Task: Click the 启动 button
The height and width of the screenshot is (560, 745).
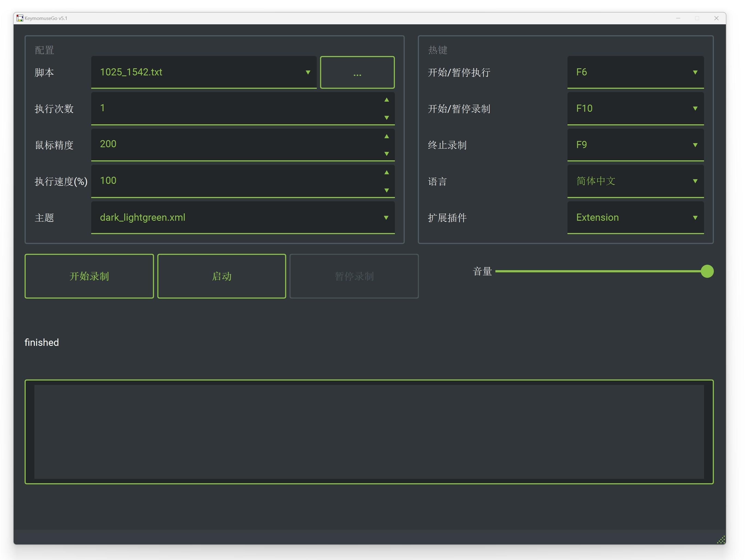Action: click(x=221, y=276)
